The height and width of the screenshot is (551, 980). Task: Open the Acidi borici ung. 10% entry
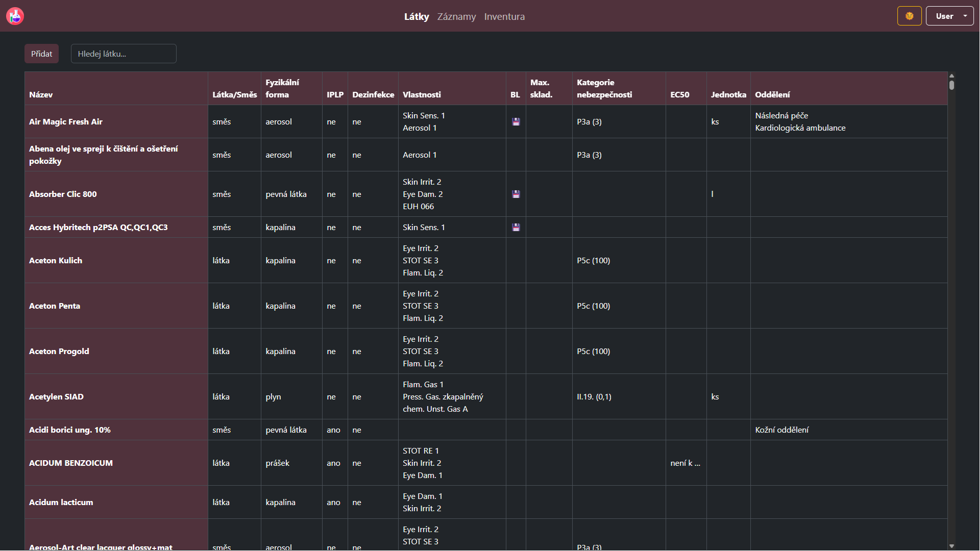tap(70, 430)
